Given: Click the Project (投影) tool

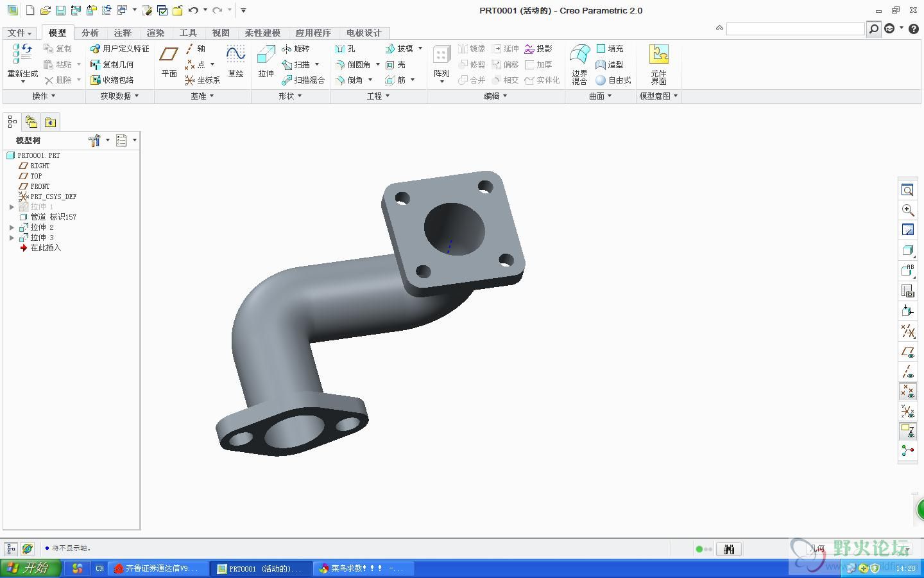Looking at the screenshot, I should [538, 49].
